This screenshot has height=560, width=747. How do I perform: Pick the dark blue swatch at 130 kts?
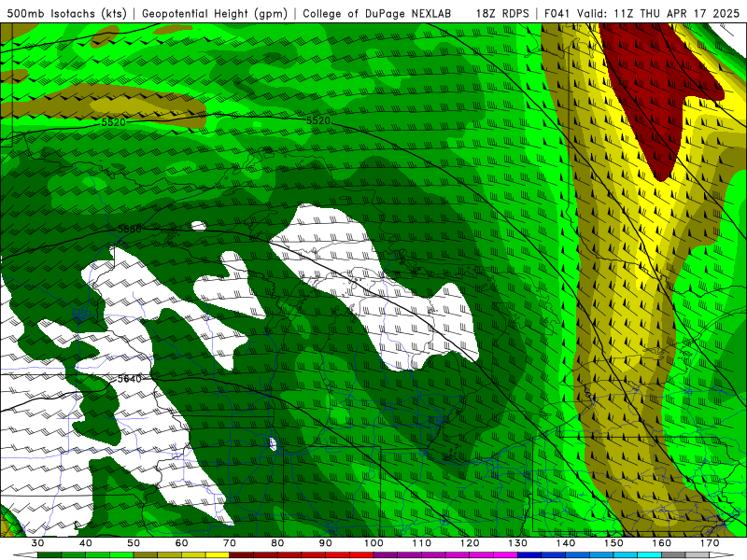tap(529, 555)
